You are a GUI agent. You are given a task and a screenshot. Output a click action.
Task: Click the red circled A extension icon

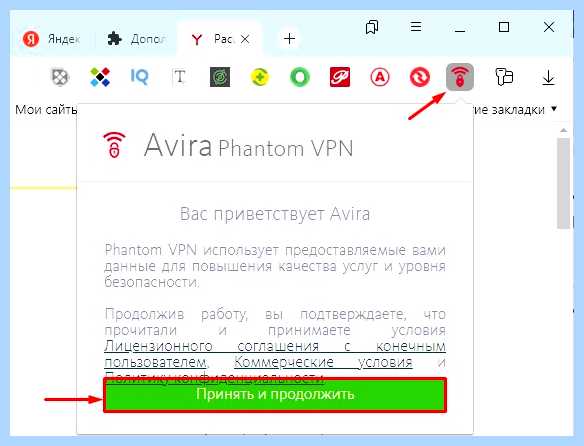pyautogui.click(x=380, y=77)
